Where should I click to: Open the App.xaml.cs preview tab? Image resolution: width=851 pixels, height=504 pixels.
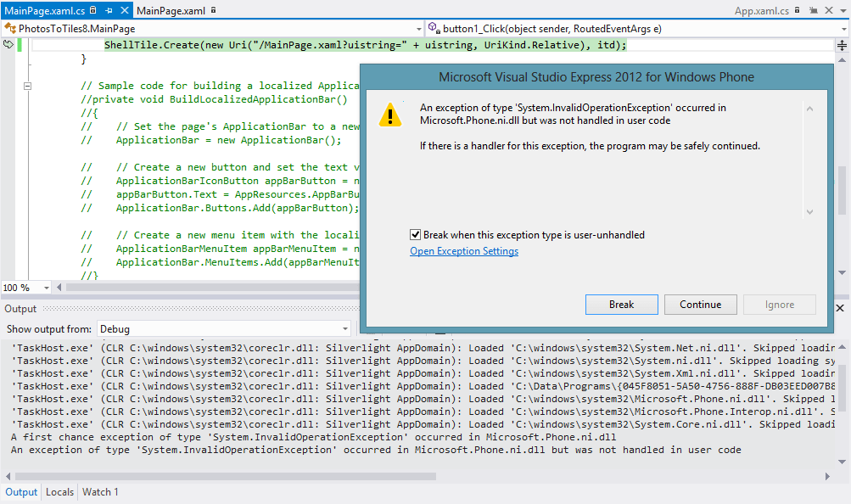pyautogui.click(x=761, y=10)
